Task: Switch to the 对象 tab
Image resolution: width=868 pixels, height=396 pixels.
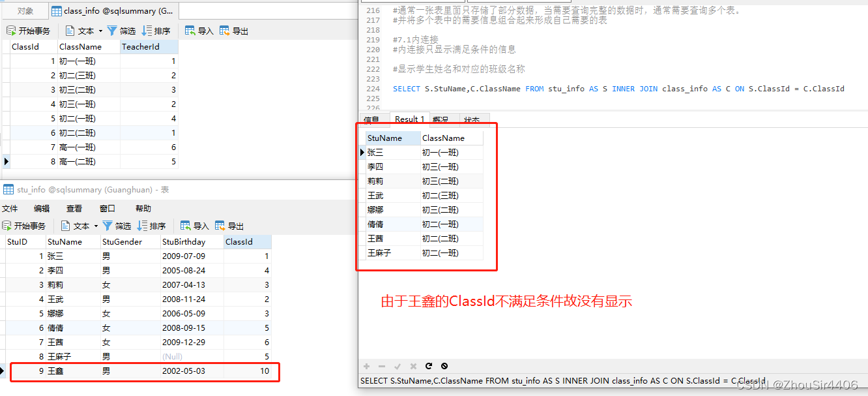Action: tap(25, 10)
